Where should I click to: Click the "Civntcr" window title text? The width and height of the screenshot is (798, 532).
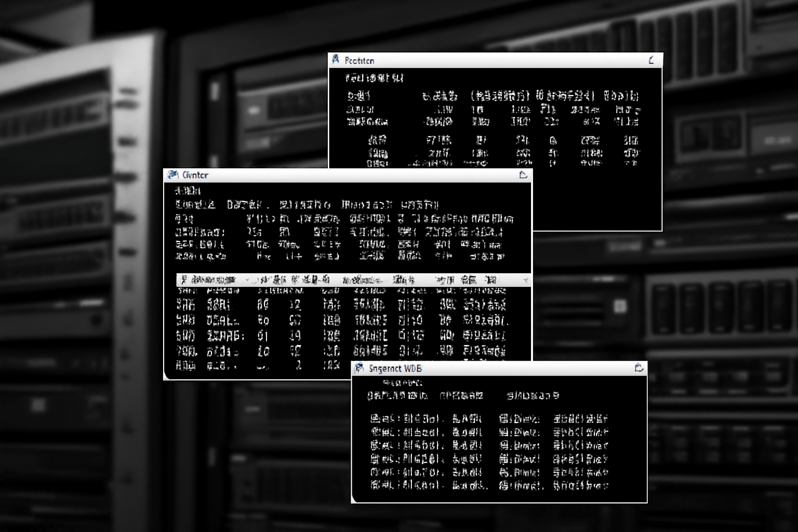click(x=195, y=175)
